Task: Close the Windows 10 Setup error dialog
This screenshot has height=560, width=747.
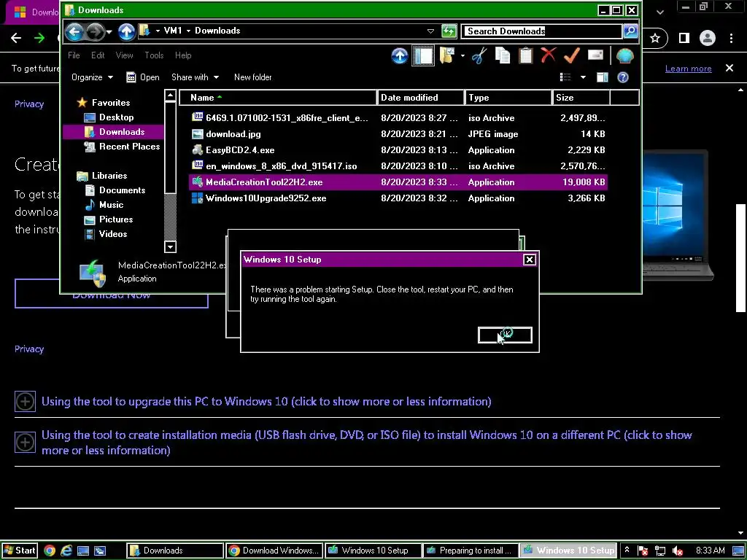Action: pyautogui.click(x=529, y=260)
